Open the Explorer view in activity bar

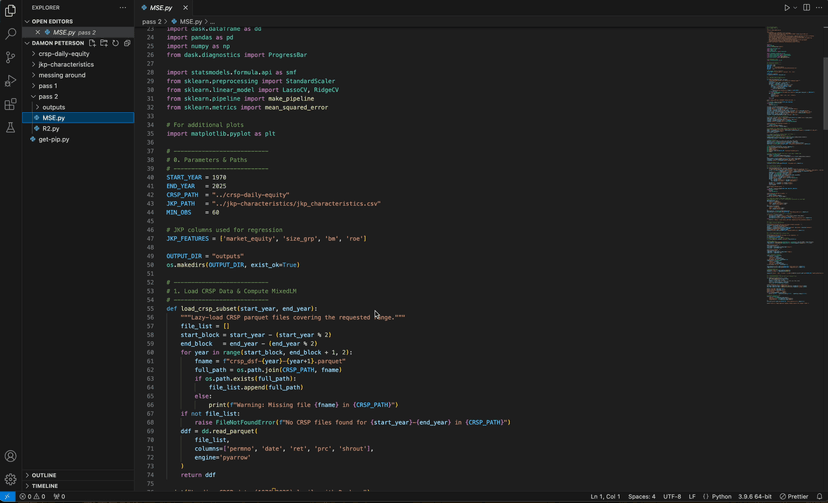pyautogui.click(x=10, y=11)
